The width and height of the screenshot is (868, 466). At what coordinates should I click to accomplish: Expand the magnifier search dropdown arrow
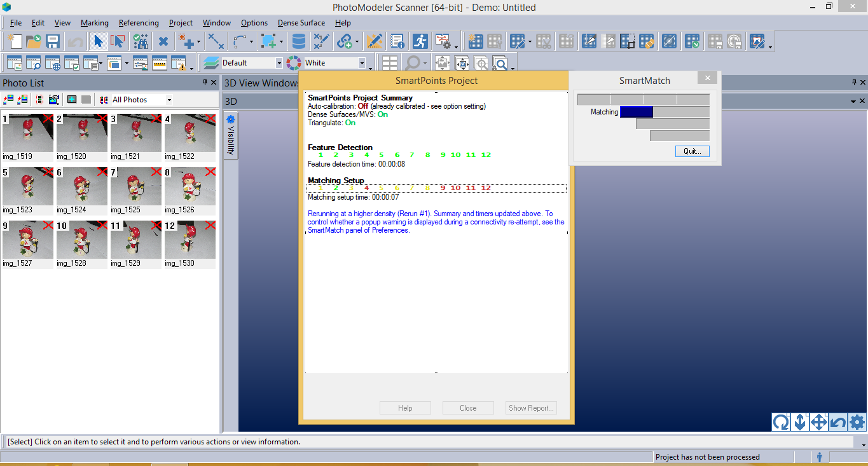pyautogui.click(x=425, y=64)
